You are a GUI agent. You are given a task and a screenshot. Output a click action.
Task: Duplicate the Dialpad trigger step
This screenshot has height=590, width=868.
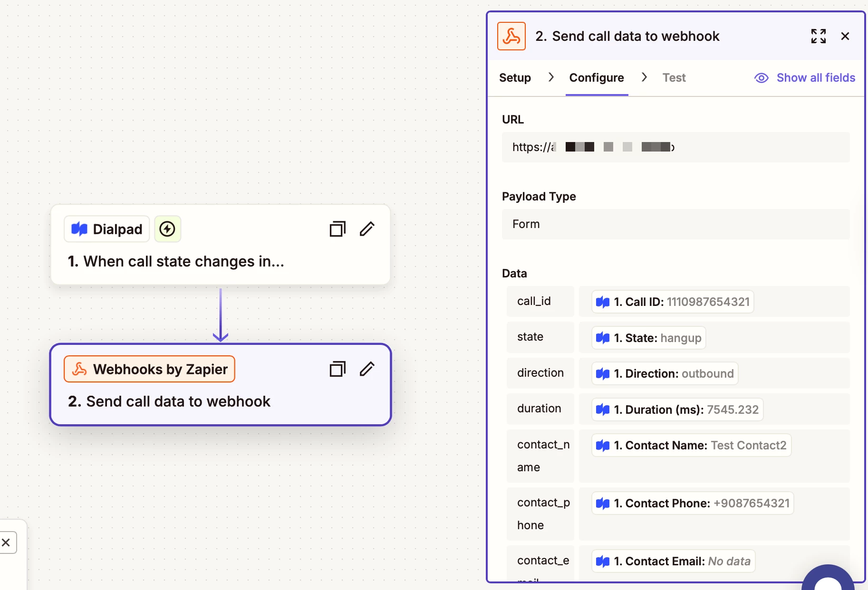[338, 229]
